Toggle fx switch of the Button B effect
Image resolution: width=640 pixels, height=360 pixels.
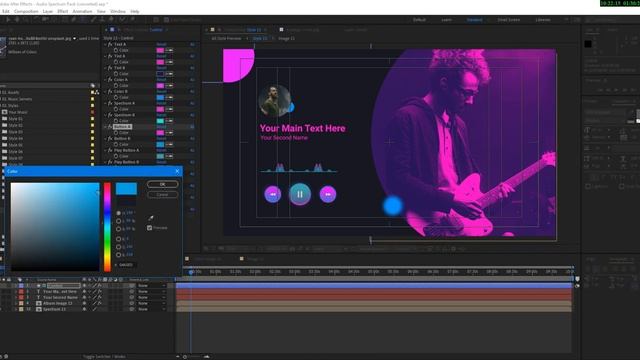[x=110, y=139]
